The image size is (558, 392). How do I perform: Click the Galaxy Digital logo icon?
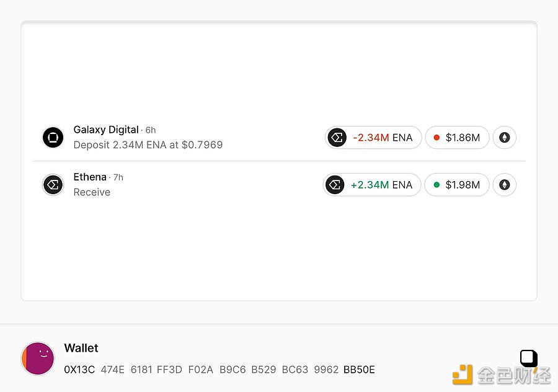coord(53,138)
